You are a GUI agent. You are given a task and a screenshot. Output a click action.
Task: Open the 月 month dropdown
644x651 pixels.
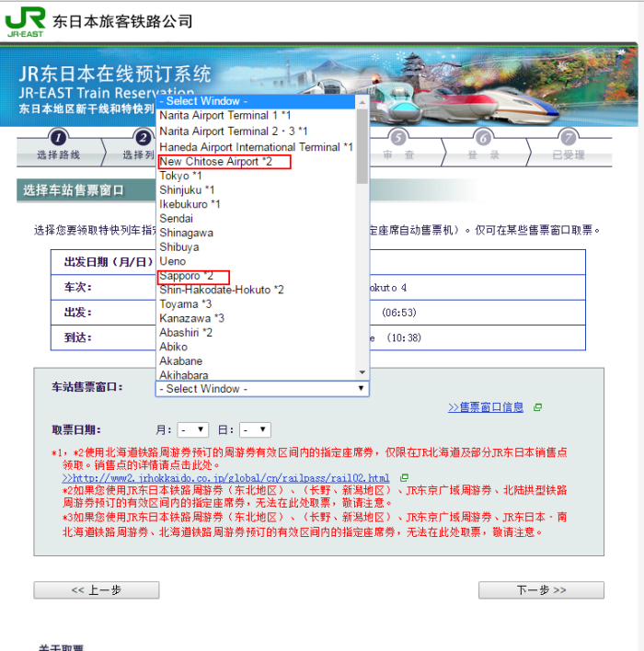193,429
